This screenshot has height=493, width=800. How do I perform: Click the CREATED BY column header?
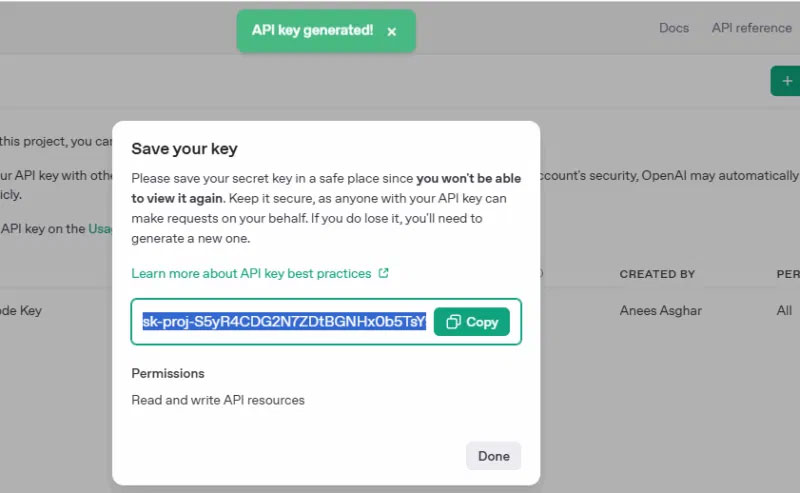pos(657,274)
